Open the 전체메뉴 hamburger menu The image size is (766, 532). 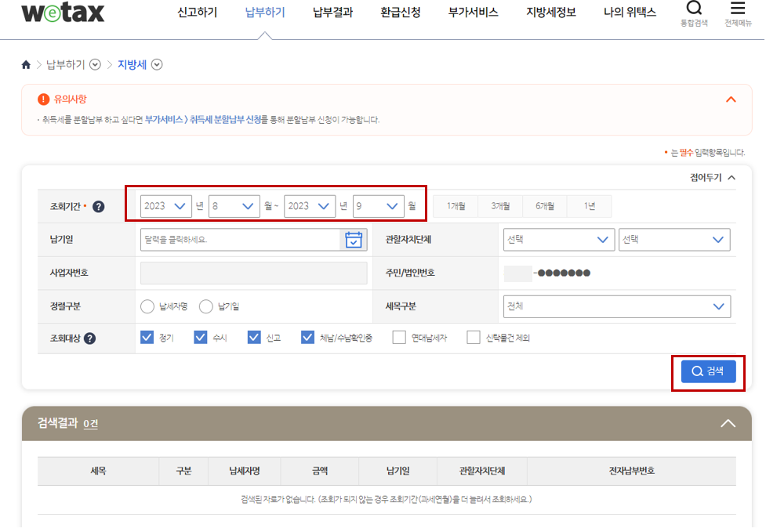click(738, 10)
